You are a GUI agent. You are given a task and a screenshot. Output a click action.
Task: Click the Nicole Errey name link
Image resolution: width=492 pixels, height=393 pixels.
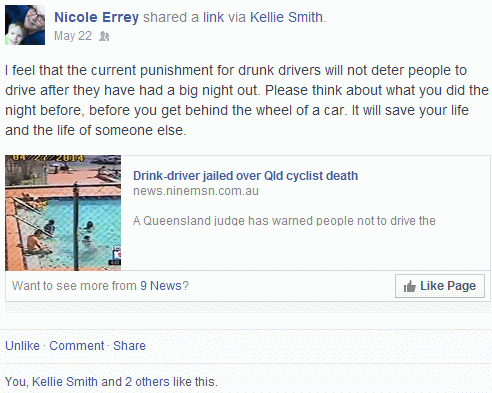click(x=96, y=17)
